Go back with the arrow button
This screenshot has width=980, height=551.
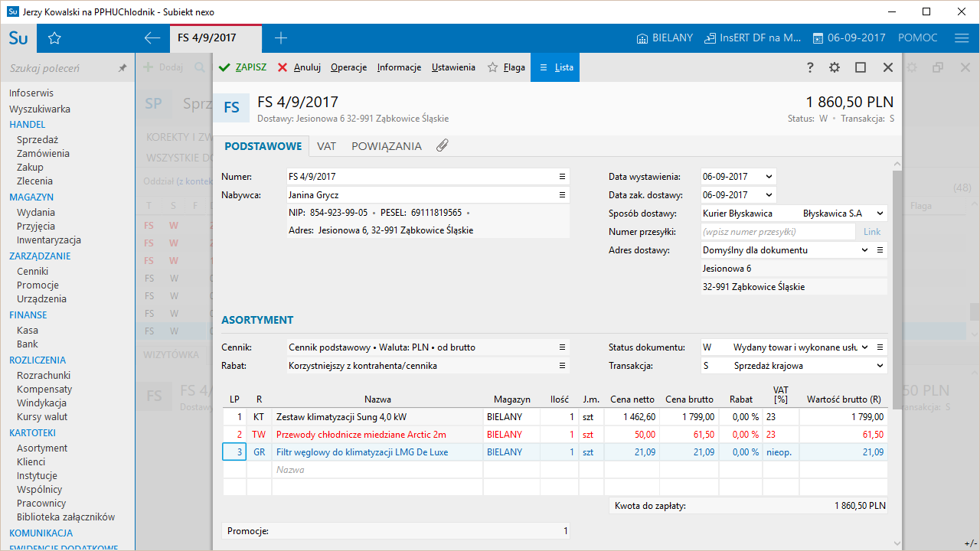[152, 38]
